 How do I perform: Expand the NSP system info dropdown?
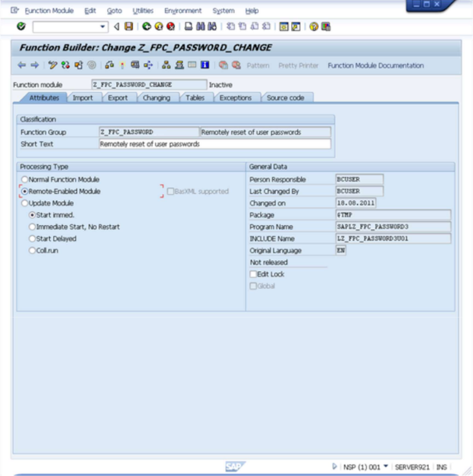point(386,467)
